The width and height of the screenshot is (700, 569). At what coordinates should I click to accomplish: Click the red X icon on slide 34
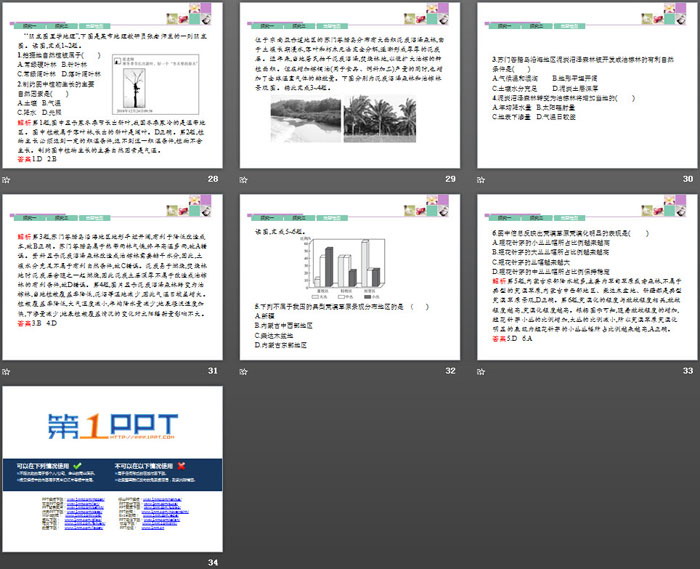tap(180, 465)
